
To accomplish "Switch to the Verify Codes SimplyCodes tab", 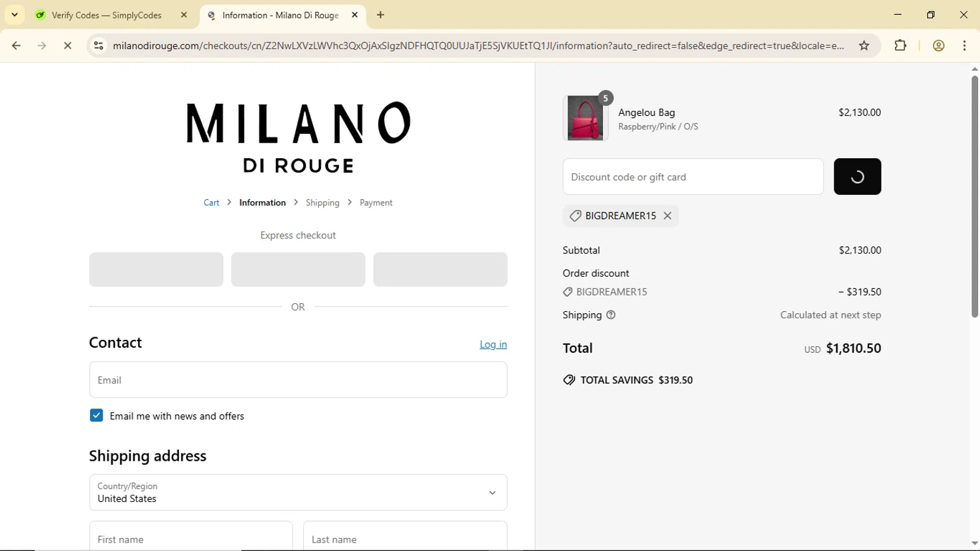I will (x=106, y=15).
